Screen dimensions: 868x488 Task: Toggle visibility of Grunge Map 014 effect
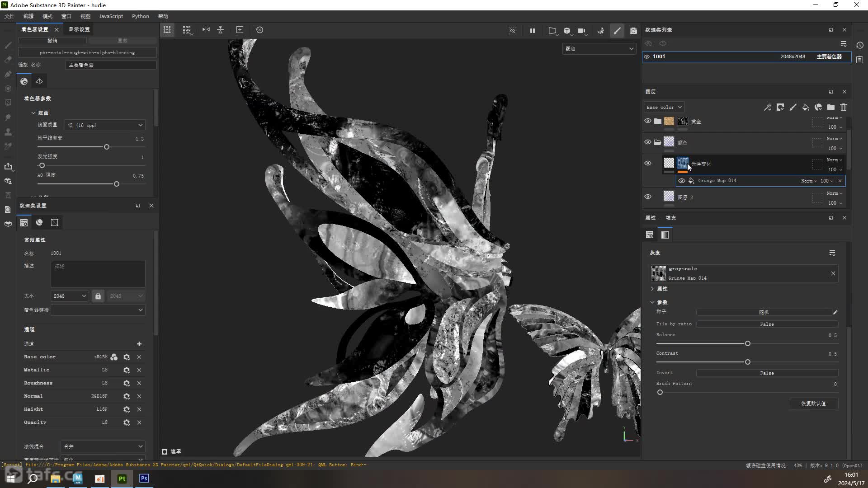click(682, 181)
